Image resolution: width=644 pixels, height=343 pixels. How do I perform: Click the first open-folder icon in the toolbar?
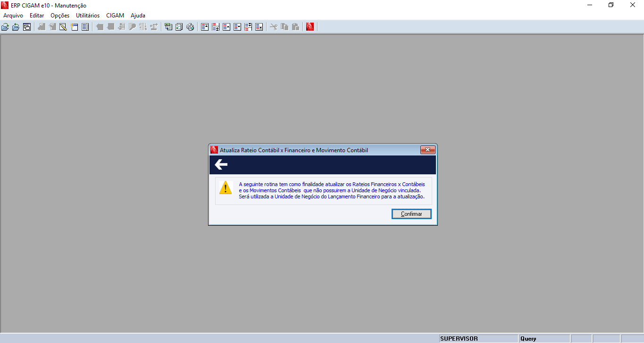(x=5, y=27)
